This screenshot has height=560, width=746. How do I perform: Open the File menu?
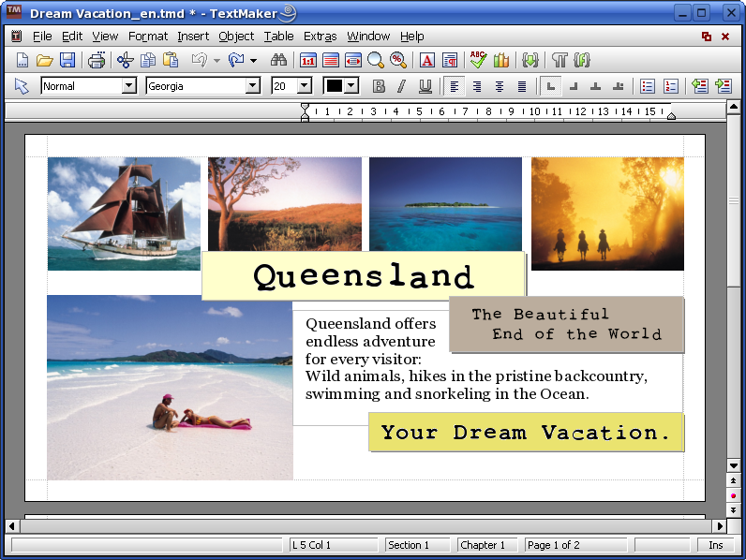pos(42,37)
